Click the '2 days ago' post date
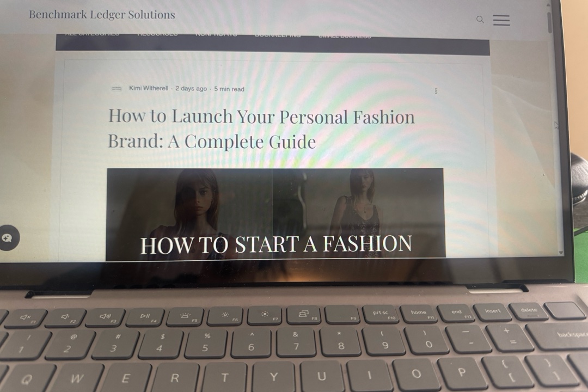Viewport: 588px width, 392px height. (191, 89)
